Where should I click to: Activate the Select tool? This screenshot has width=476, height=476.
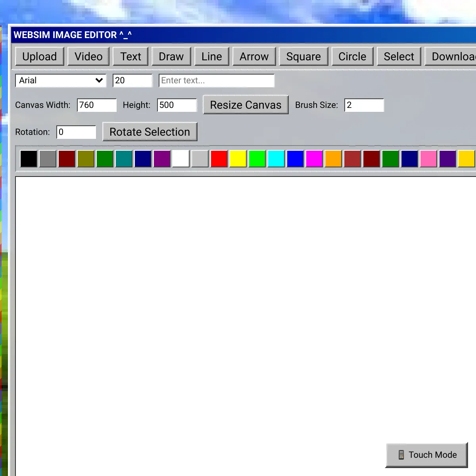[399, 56]
